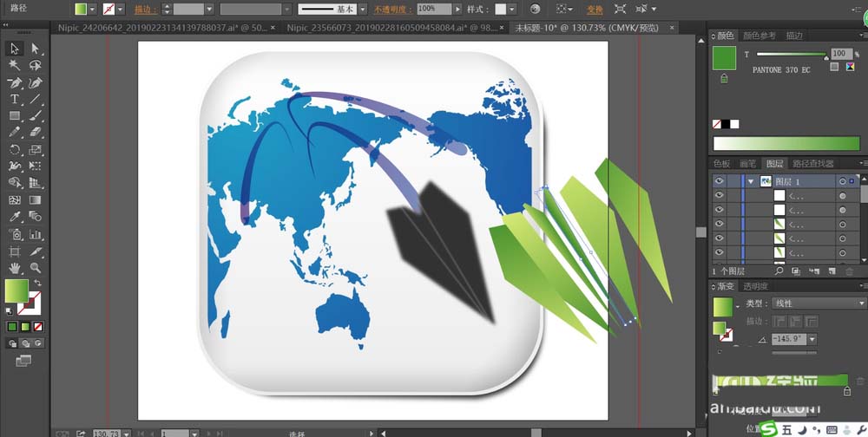Screen dimensions: 868x437
Task: Open the 基本 brush definition dropdown
Action: click(362, 10)
